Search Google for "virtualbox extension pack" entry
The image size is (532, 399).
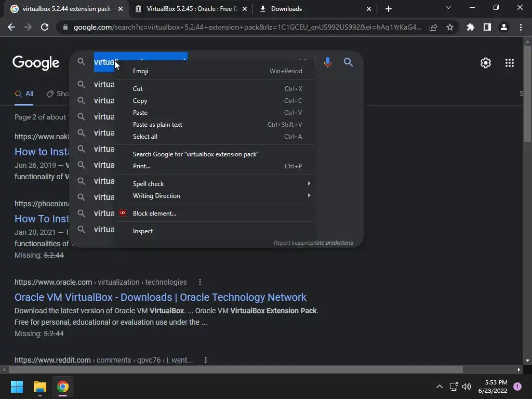point(215,154)
